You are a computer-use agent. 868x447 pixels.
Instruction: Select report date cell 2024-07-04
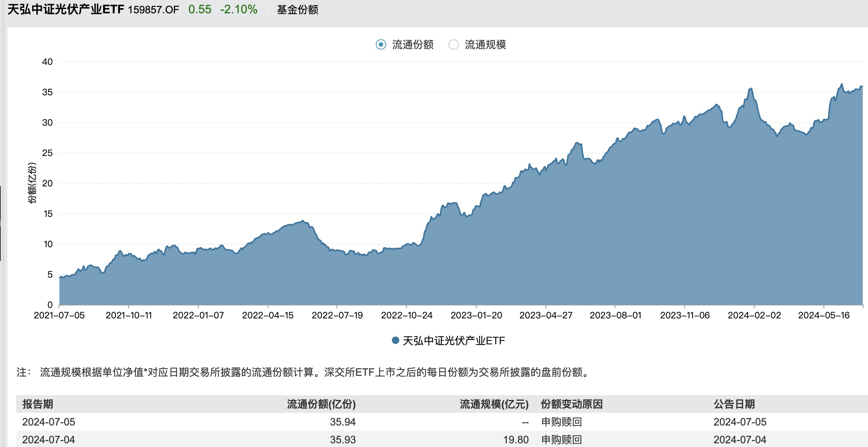click(x=49, y=440)
